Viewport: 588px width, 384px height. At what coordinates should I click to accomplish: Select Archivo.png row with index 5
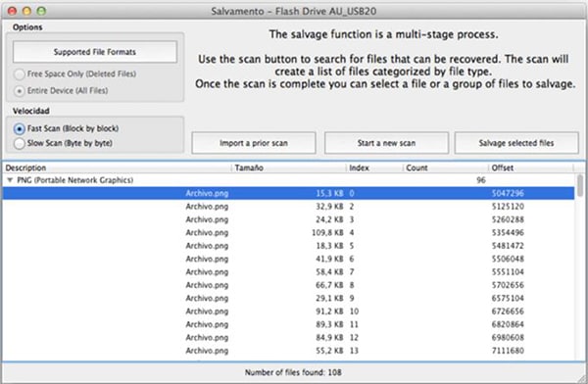coord(288,246)
